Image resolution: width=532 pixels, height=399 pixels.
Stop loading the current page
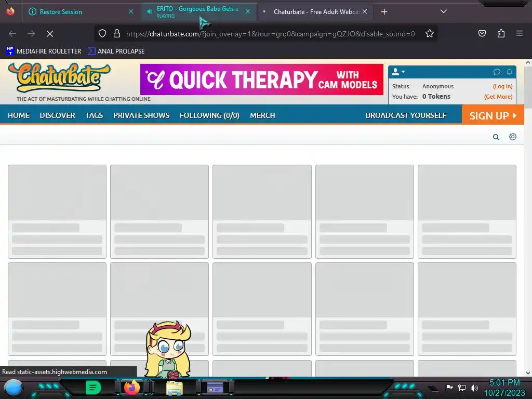[x=50, y=34]
